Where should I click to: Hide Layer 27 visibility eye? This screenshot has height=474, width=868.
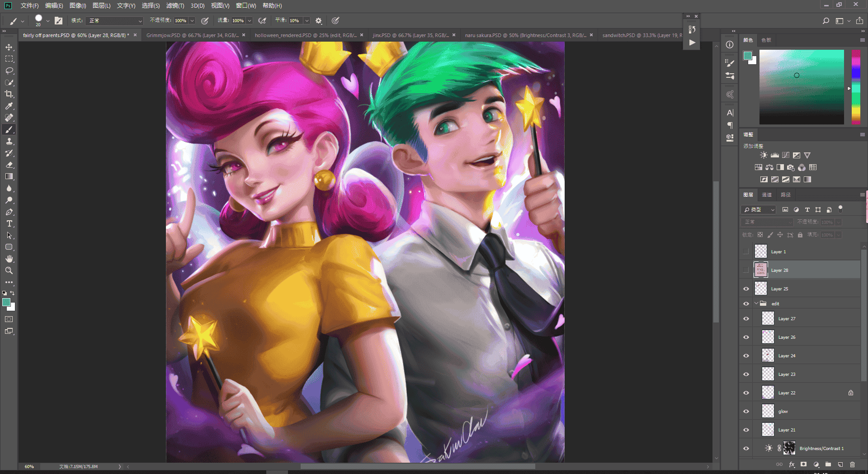coord(746,318)
